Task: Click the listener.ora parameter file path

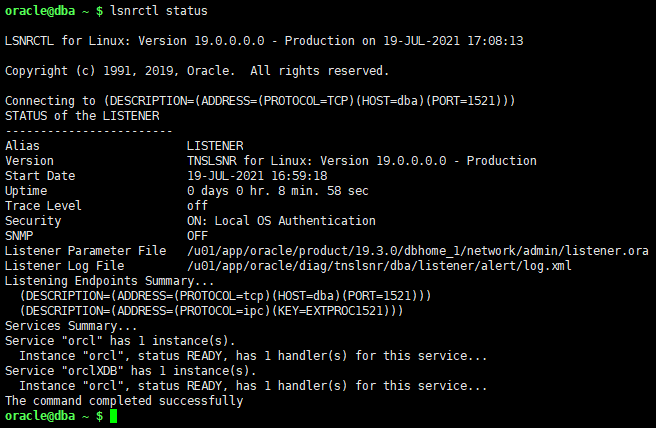Action: coord(418,251)
